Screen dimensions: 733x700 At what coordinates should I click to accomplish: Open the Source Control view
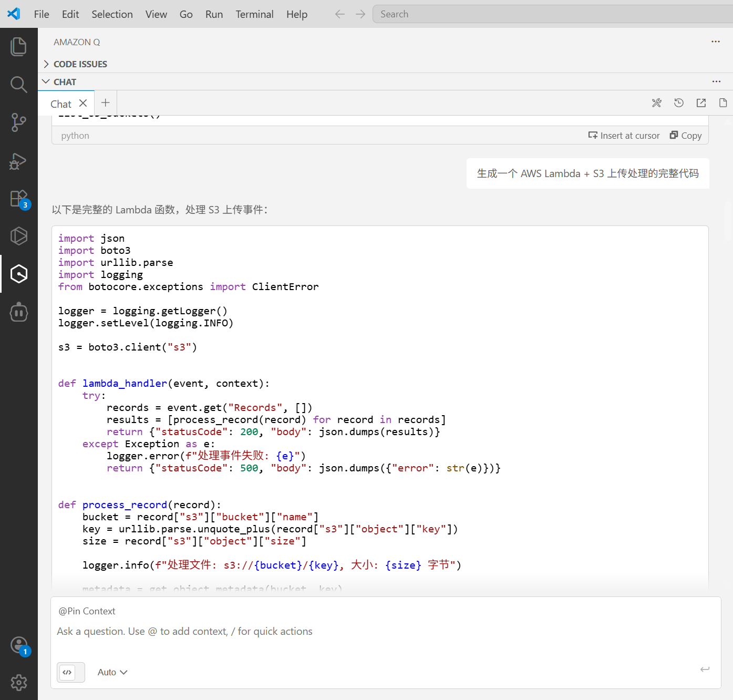19,122
